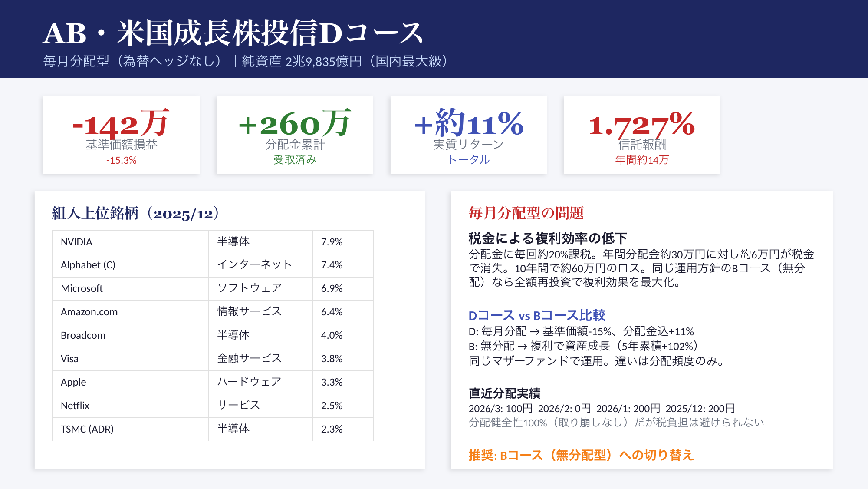Select the +約11% 実質リターン card
868x489 pixels.
click(469, 135)
